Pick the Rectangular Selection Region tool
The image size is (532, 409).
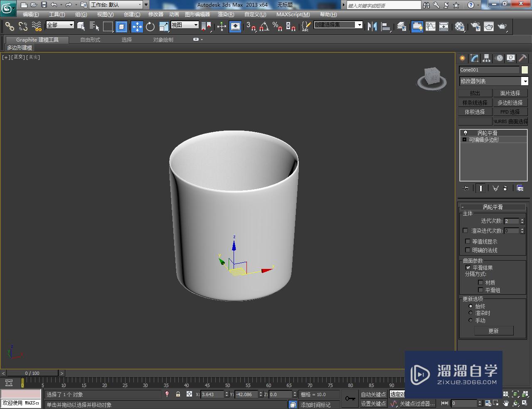coord(108,27)
